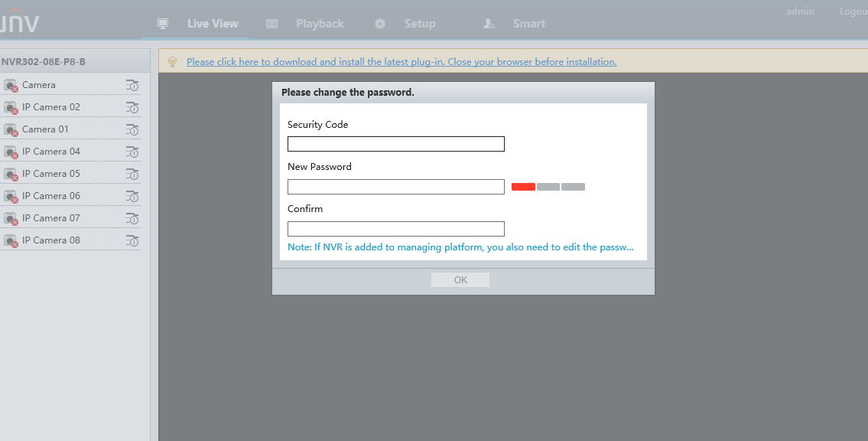The image size is (868, 441).
Task: Click the stream icon beside IP Camera 02
Action: 132,107
